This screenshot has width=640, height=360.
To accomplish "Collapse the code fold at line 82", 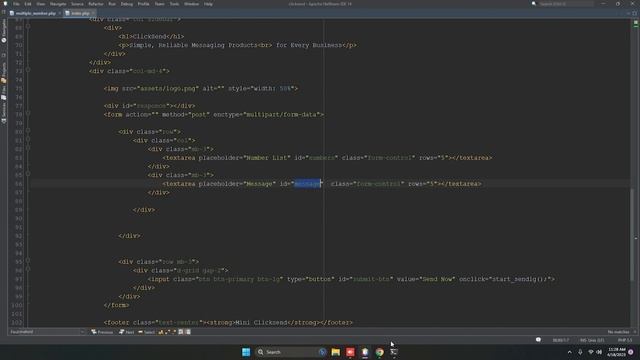I will [x=28, y=148].
